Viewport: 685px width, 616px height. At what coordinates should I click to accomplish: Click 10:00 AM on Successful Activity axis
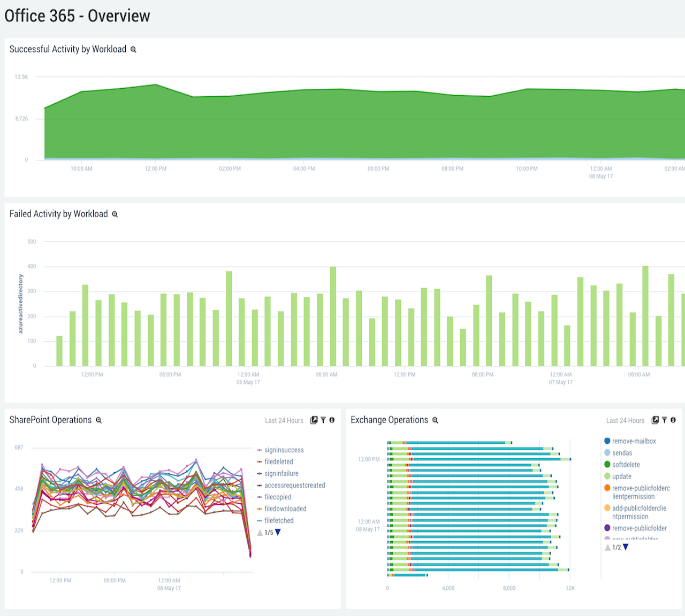[x=81, y=169]
